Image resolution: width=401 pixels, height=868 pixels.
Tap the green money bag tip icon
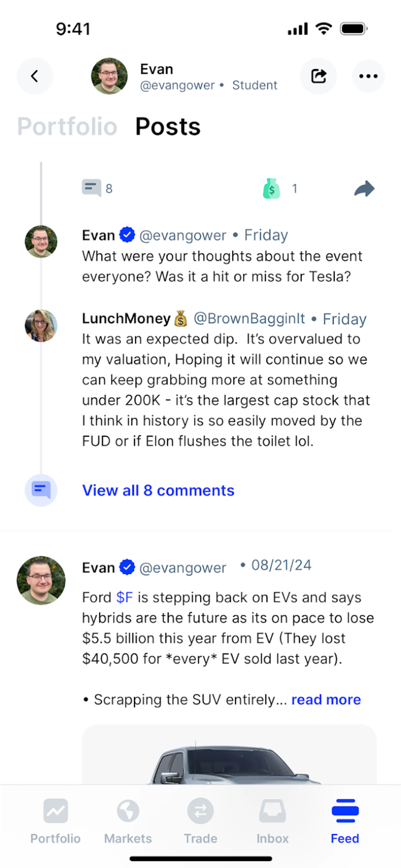tap(271, 188)
